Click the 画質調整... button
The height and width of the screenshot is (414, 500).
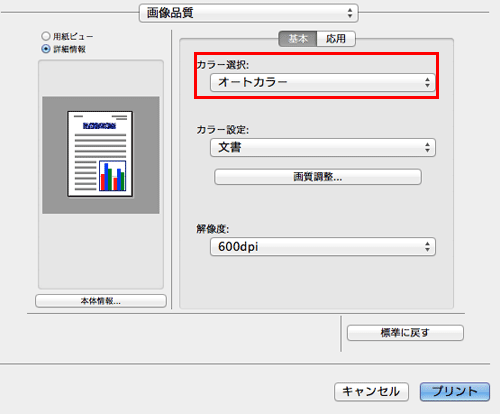click(x=318, y=177)
